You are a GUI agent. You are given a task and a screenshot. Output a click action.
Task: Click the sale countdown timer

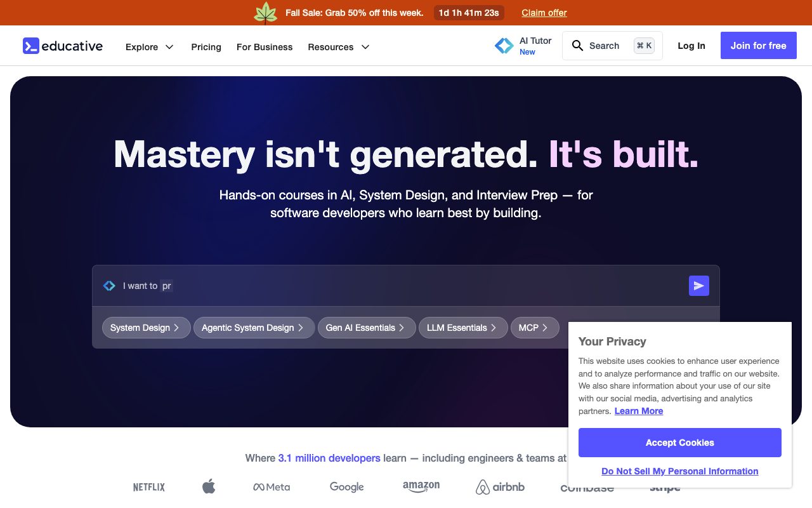pyautogui.click(x=469, y=13)
